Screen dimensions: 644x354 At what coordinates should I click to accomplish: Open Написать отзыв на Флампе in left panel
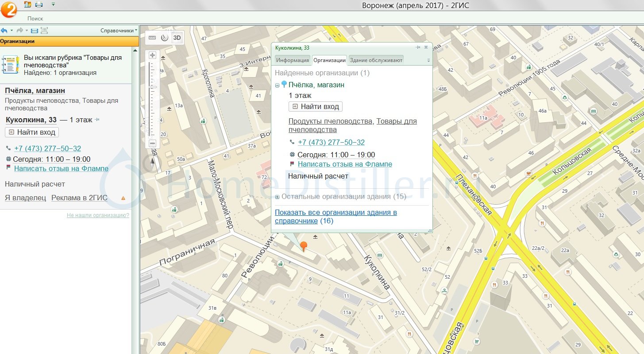click(x=61, y=168)
